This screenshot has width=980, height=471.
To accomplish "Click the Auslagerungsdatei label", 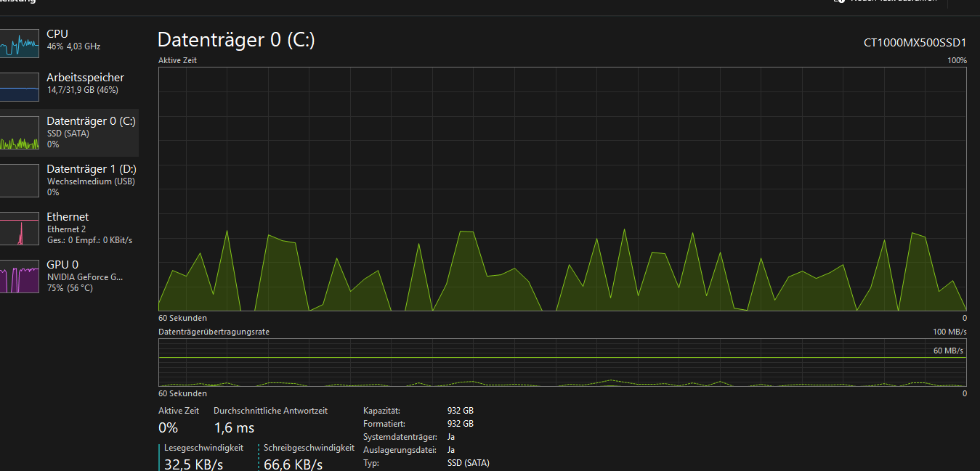I will click(x=399, y=450).
